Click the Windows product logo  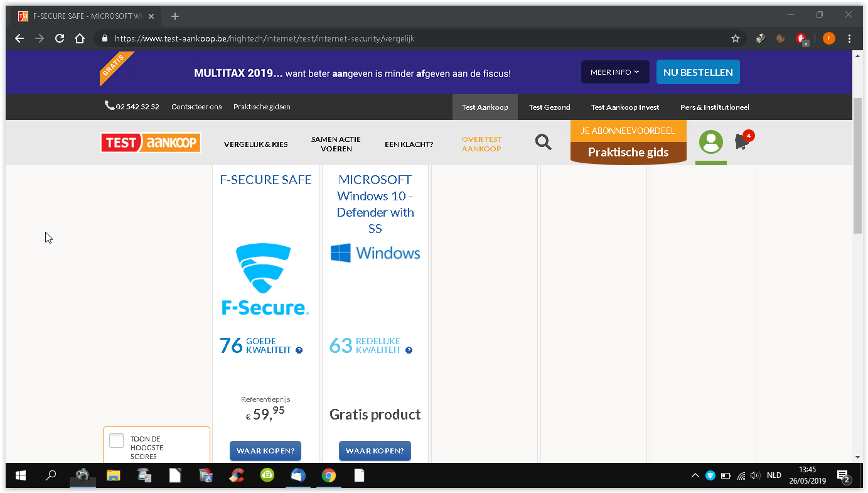[x=375, y=253]
